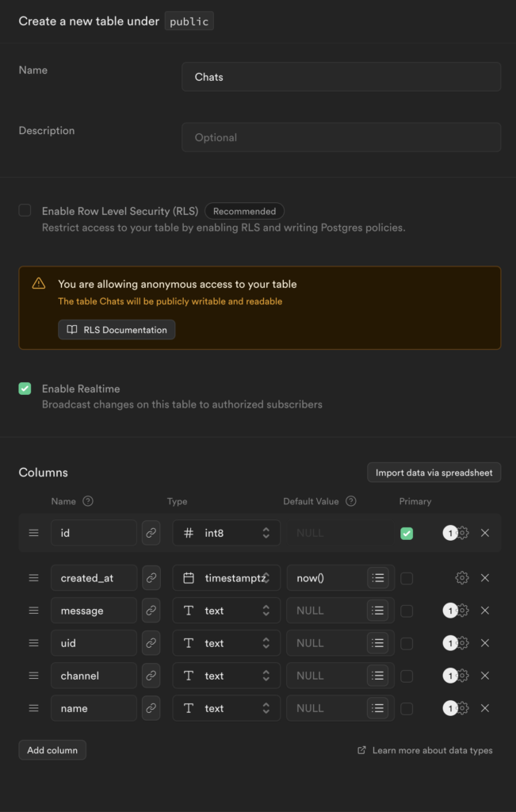Open the int8 type dropdown for id
The width and height of the screenshot is (516, 812).
click(x=227, y=533)
